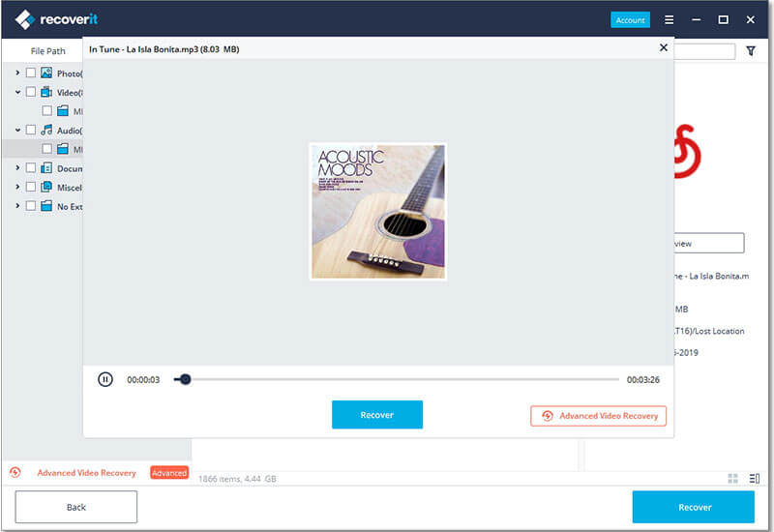Click the search input field at top right
This screenshot has width=774, height=532.
pos(705,51)
